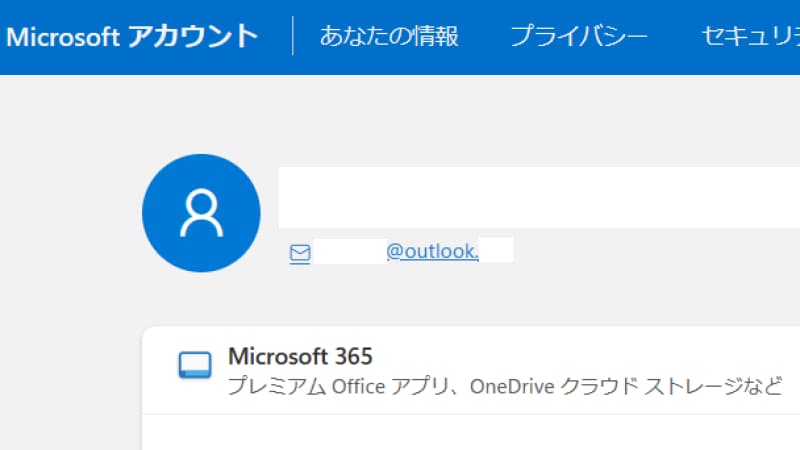Go to the セキュリティ tab
Screen dimensions: 800x450
click(x=751, y=37)
